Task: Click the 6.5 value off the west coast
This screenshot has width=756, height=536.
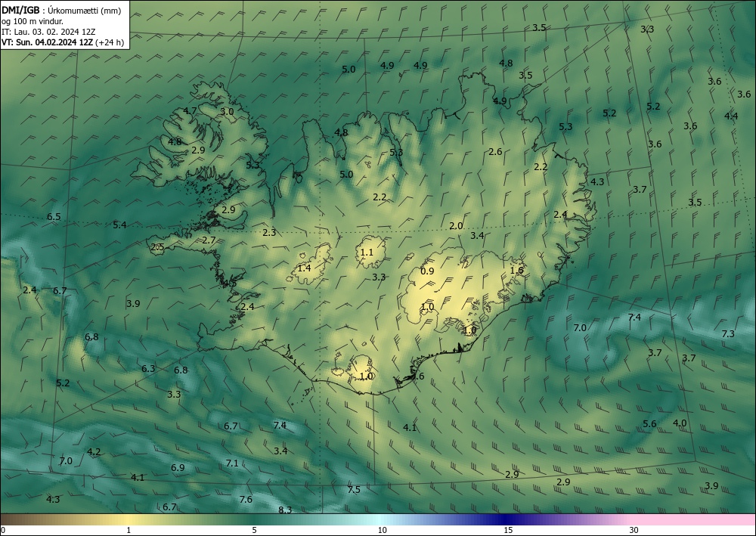Action: (54, 217)
